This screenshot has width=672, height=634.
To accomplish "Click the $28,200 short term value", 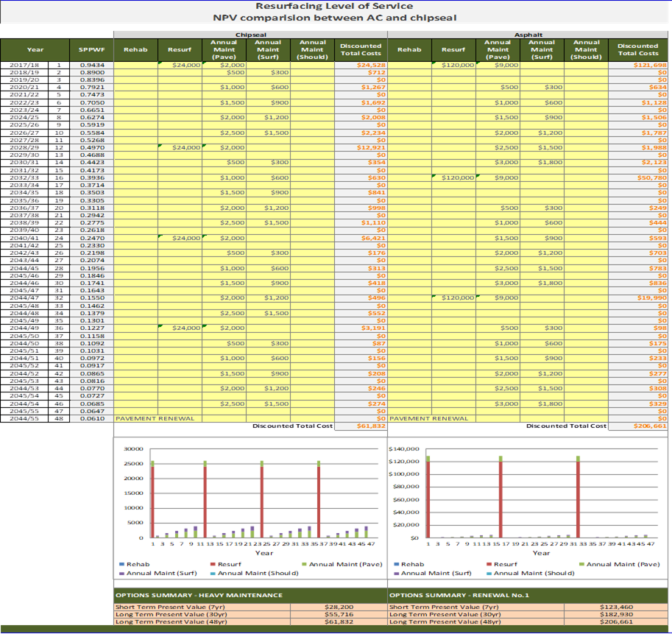I will point(339,607).
